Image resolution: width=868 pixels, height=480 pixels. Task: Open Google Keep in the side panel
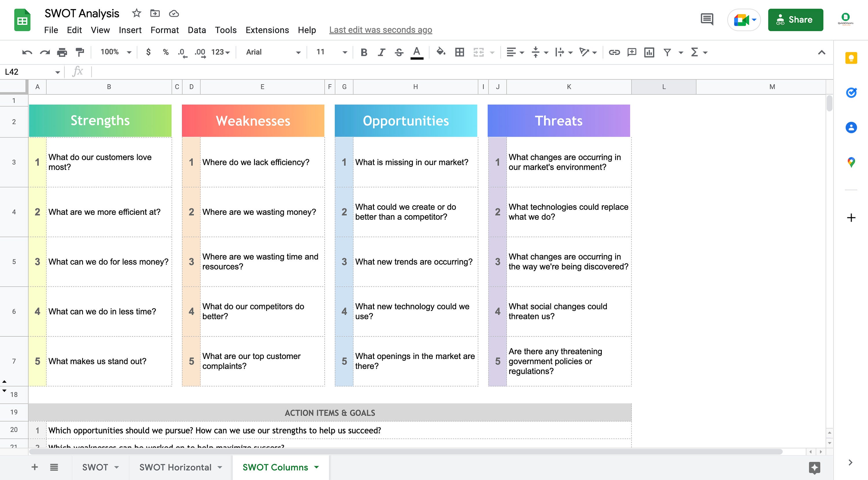coord(851,58)
